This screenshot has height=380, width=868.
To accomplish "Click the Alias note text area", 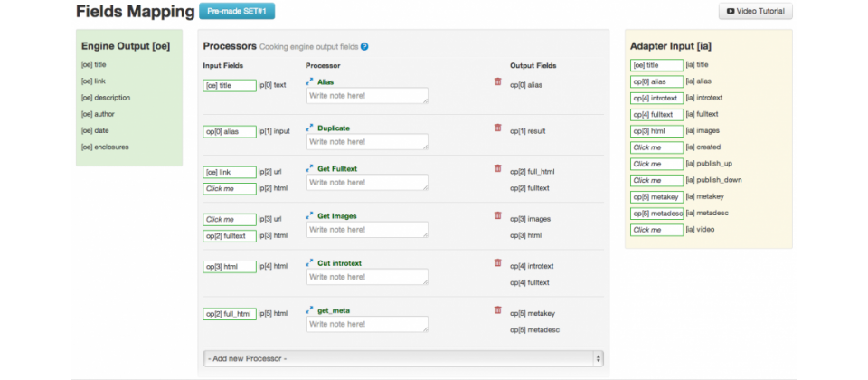I will coord(367,96).
